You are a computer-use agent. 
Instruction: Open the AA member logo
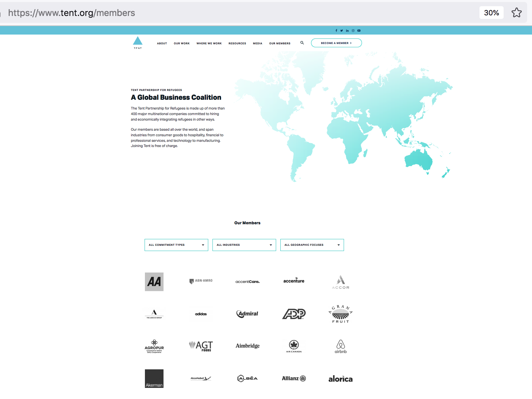point(154,282)
